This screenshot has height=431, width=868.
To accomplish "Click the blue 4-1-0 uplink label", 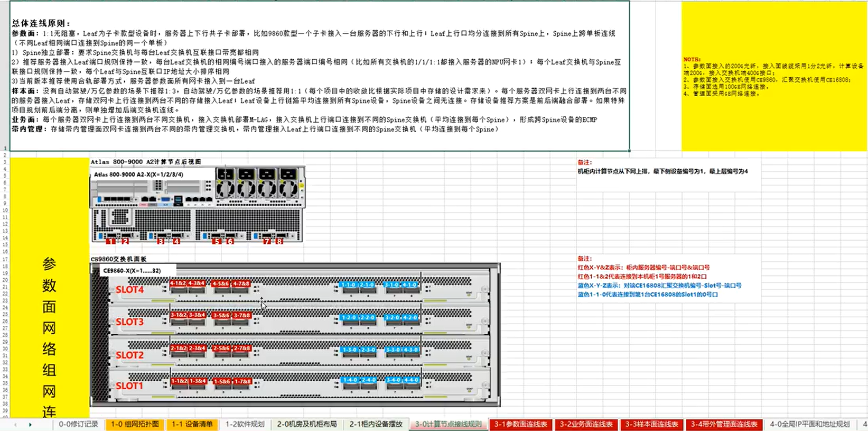I will click(410, 285).
